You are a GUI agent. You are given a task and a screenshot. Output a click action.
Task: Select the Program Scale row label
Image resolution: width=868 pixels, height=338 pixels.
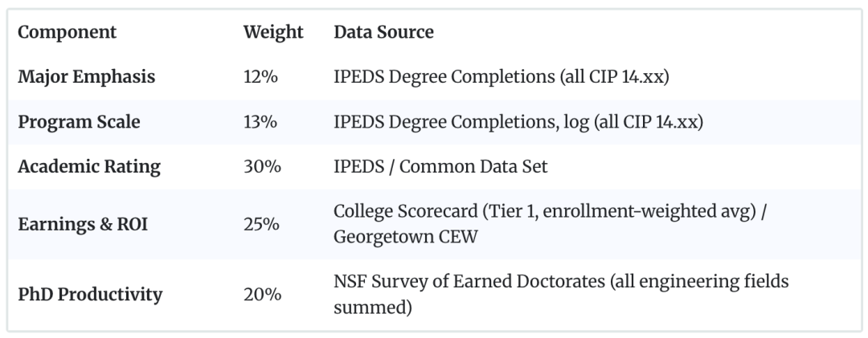(x=79, y=122)
